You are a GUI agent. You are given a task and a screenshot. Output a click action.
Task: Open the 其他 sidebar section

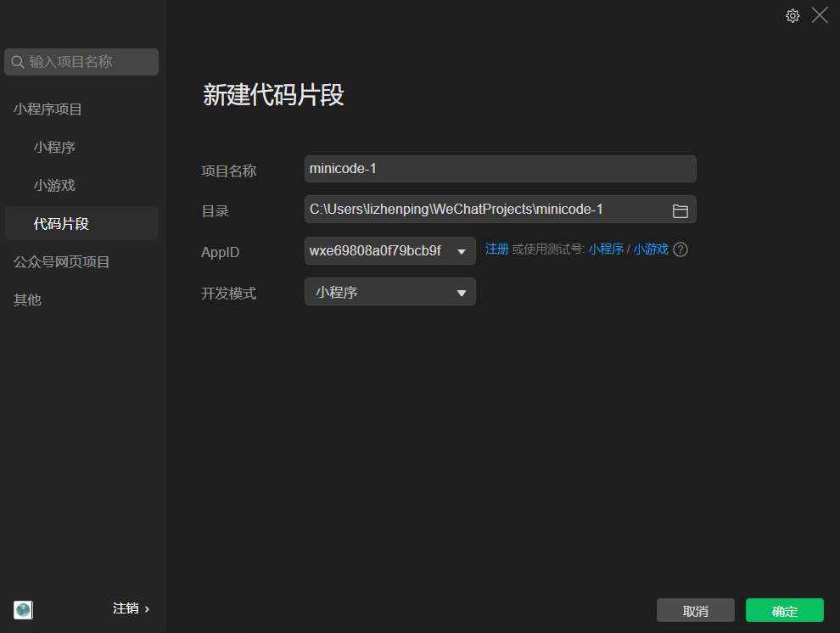(x=27, y=300)
